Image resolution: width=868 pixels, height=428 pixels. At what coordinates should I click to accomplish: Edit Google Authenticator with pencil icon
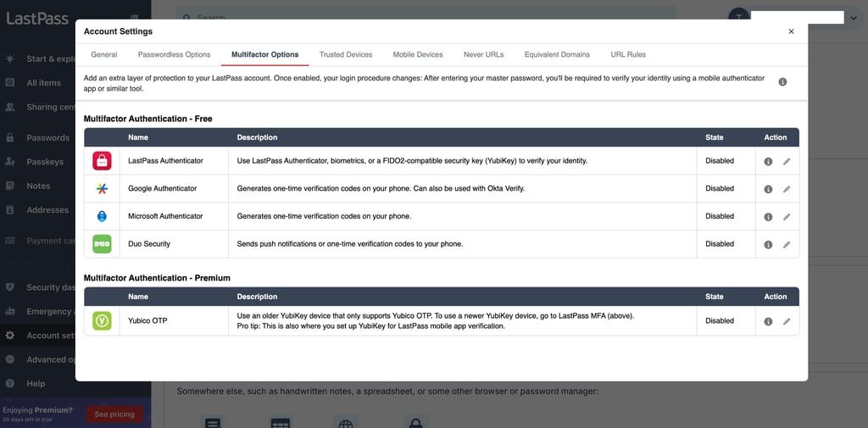point(787,189)
